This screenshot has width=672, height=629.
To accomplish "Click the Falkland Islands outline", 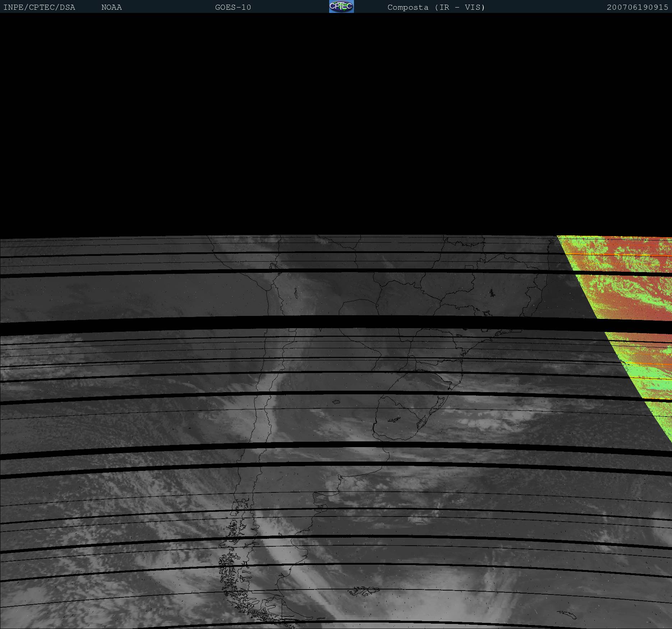I will 364,591.
